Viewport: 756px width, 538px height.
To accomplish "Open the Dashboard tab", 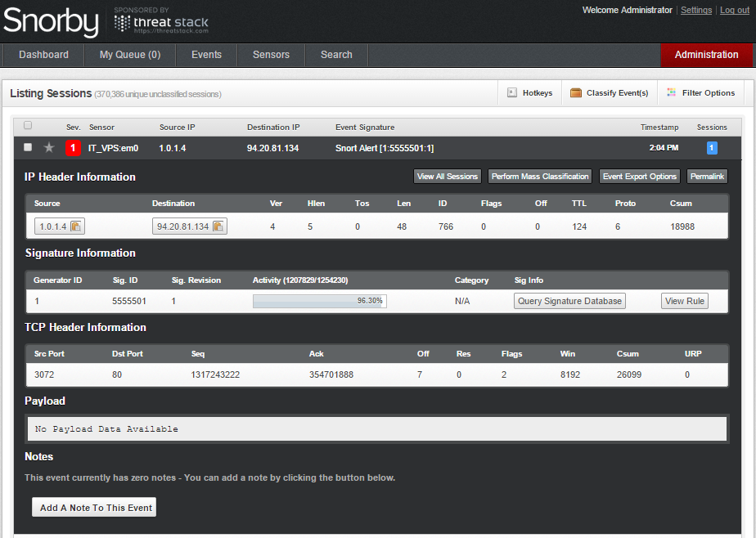I will point(43,55).
